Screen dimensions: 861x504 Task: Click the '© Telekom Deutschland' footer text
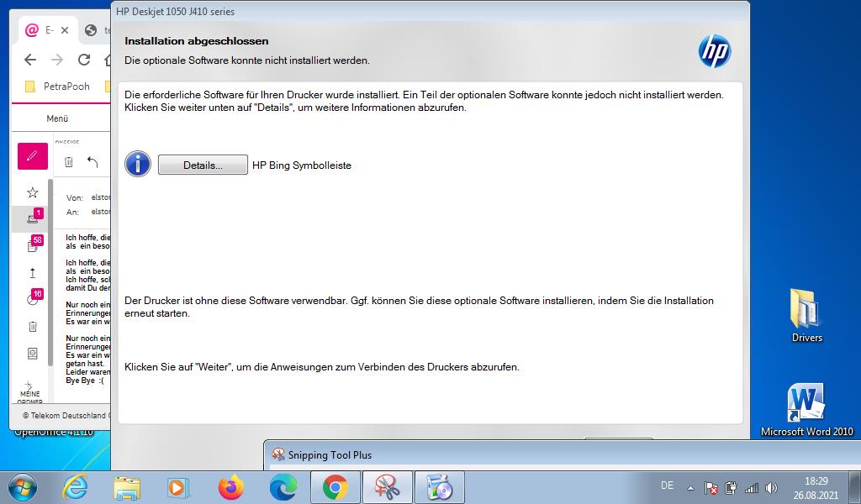(66, 416)
